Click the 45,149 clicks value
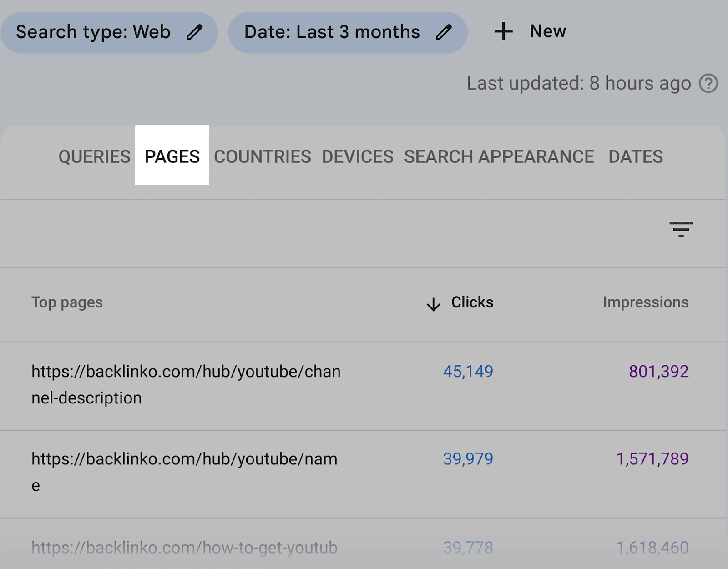This screenshot has width=728, height=569. click(468, 372)
